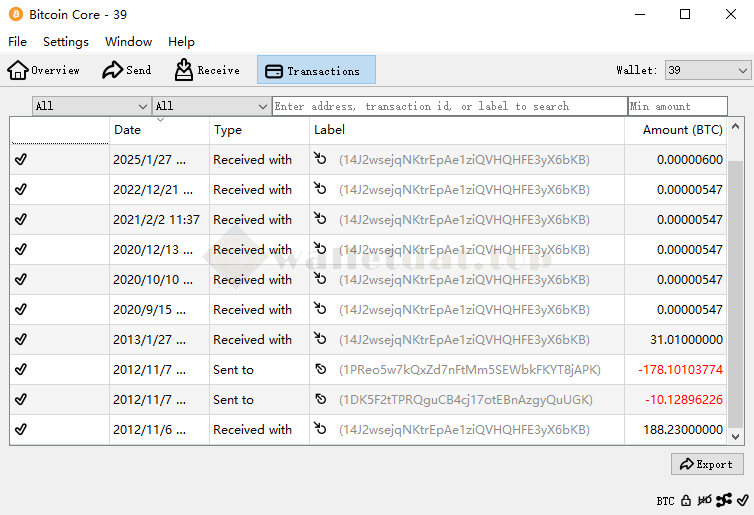754x515 pixels.
Task: Open the Wallet selector dropdown
Action: 708,70
